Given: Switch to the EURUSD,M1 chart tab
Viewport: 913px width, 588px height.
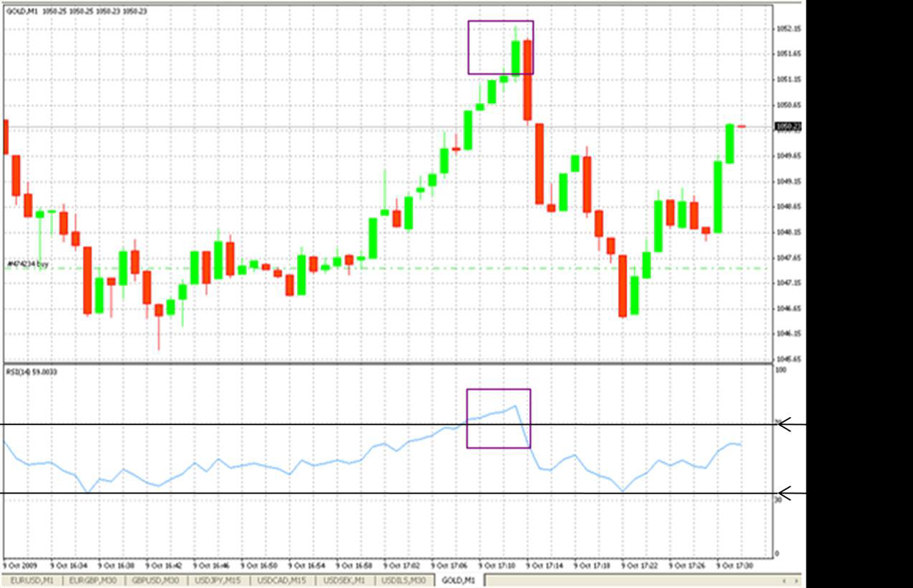Looking at the screenshot, I should coord(32,580).
